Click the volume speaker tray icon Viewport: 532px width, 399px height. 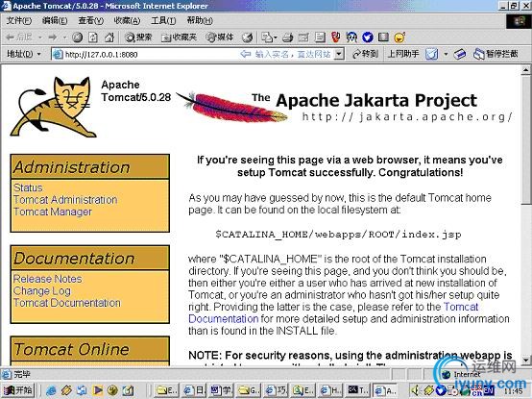coord(415,391)
